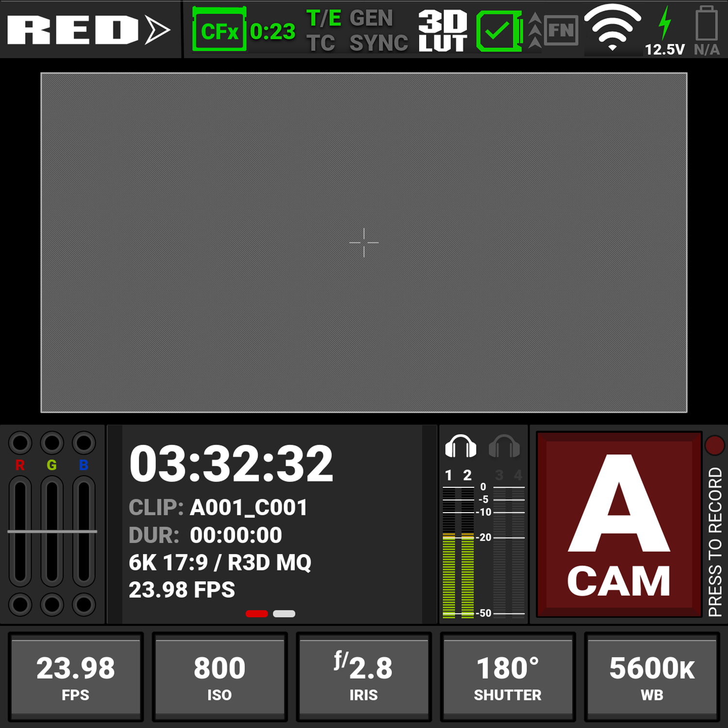The image size is (728, 728).
Task: Open the CFx media card status
Action: (219, 30)
